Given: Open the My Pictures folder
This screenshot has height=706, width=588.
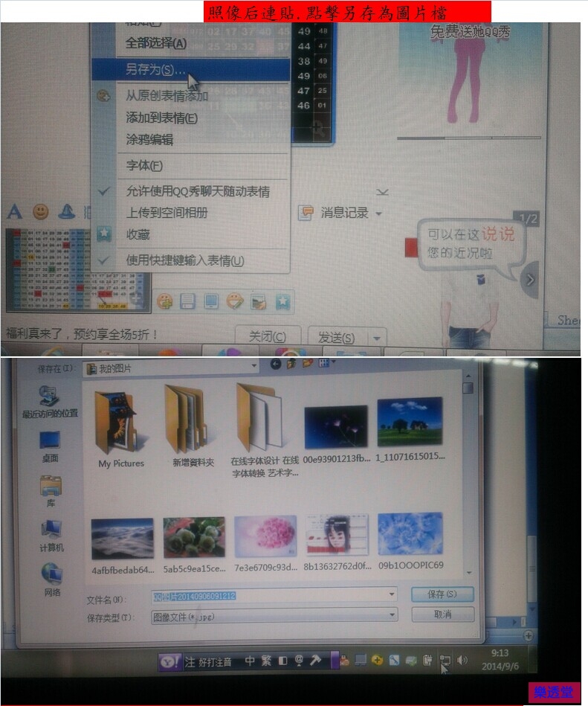Looking at the screenshot, I should click(x=121, y=429).
